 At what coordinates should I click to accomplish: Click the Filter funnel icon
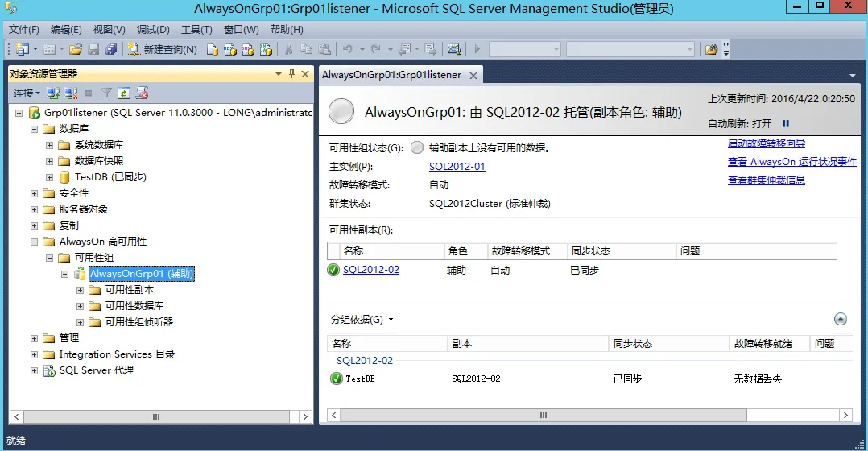(106, 93)
